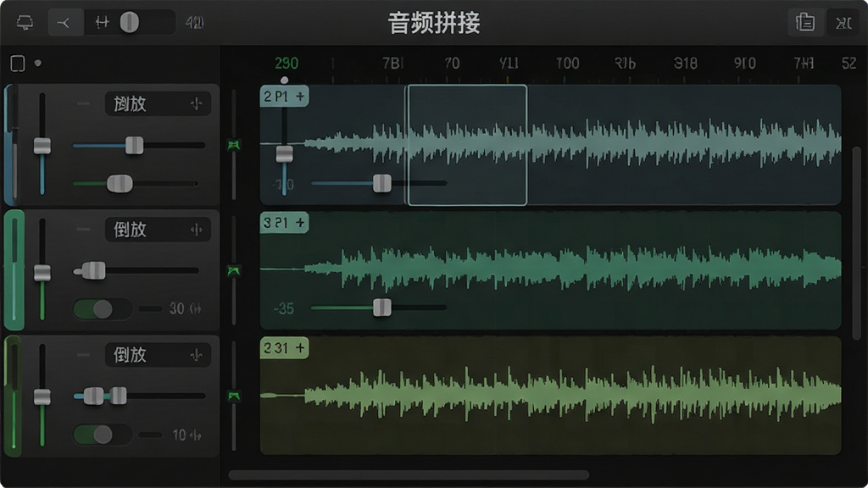Toggle the switch knob in the top toolbar
Viewport: 868px width, 488px height.
pos(130,23)
